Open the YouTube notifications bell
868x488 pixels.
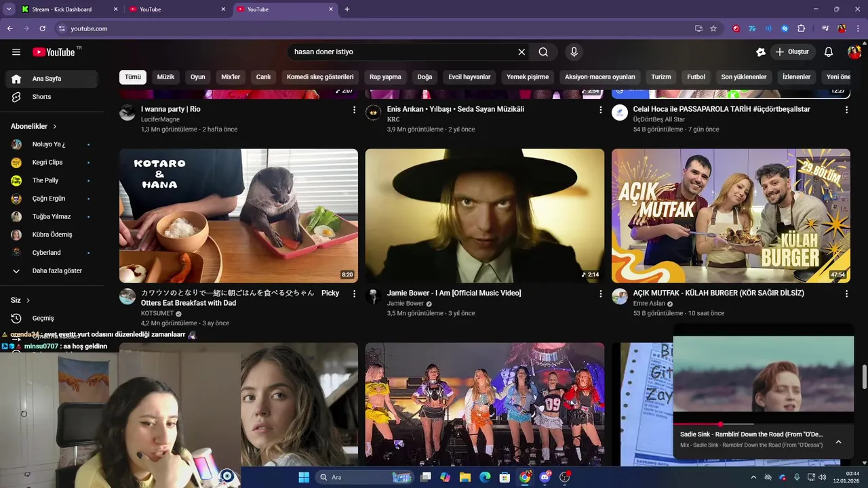pyautogui.click(x=829, y=52)
